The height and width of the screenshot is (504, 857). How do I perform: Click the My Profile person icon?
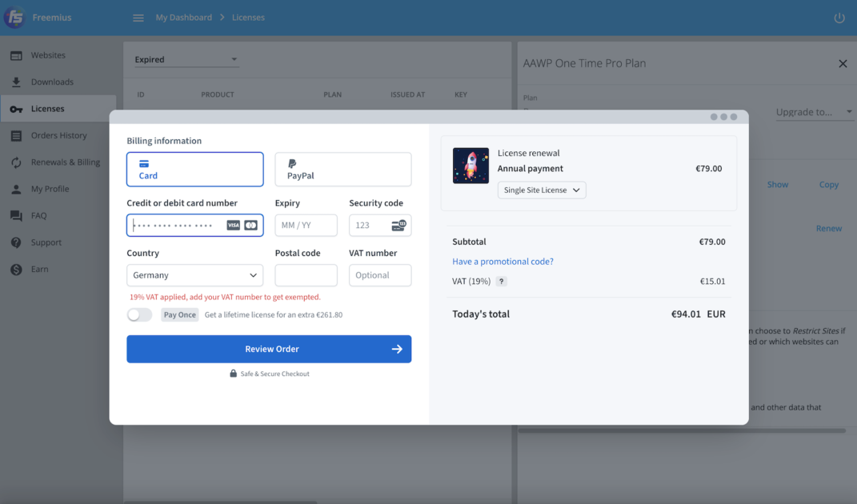click(16, 189)
